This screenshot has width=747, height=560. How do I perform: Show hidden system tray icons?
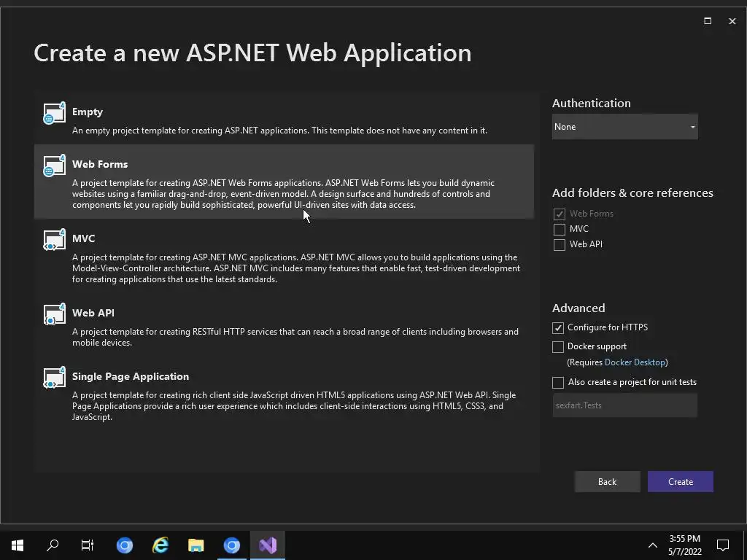pos(653,545)
